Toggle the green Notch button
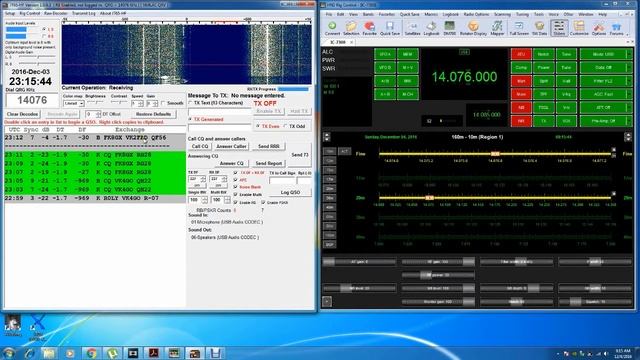Screen dimensions: 640x360 (543, 54)
